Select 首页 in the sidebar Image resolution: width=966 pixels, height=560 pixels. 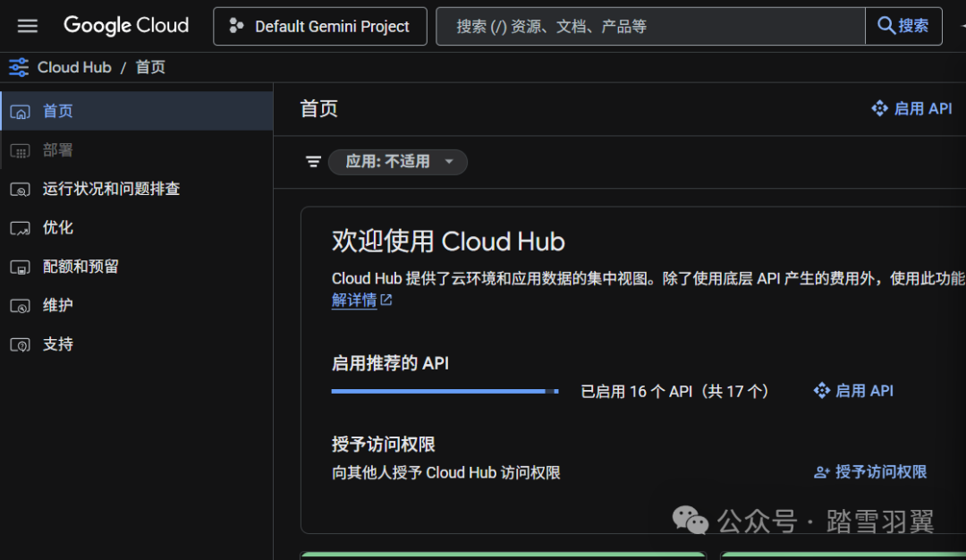click(x=137, y=111)
